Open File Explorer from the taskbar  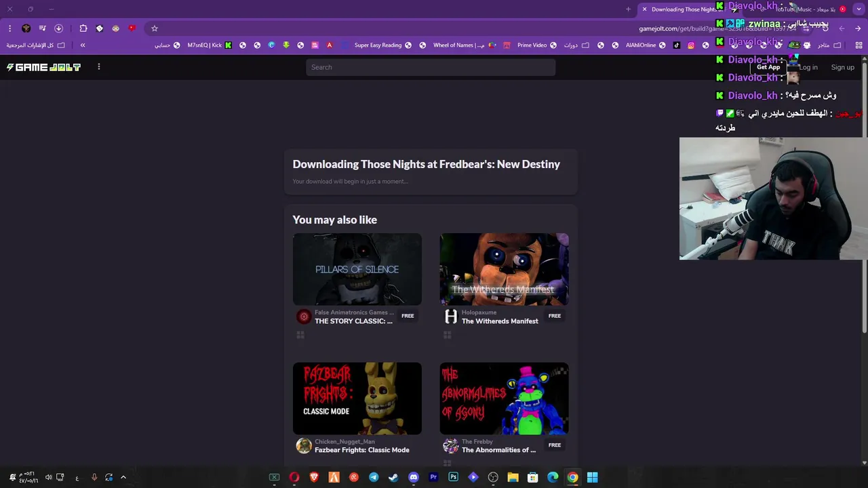513,477
